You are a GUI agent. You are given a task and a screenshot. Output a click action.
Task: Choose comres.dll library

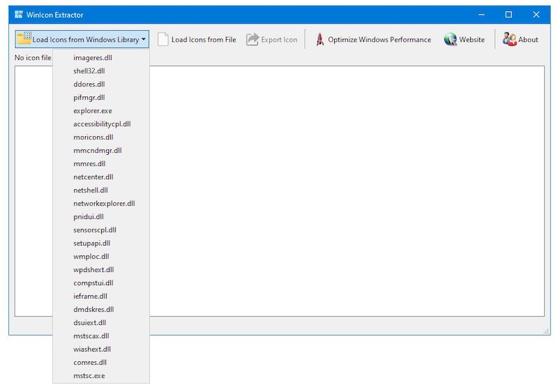point(101,363)
